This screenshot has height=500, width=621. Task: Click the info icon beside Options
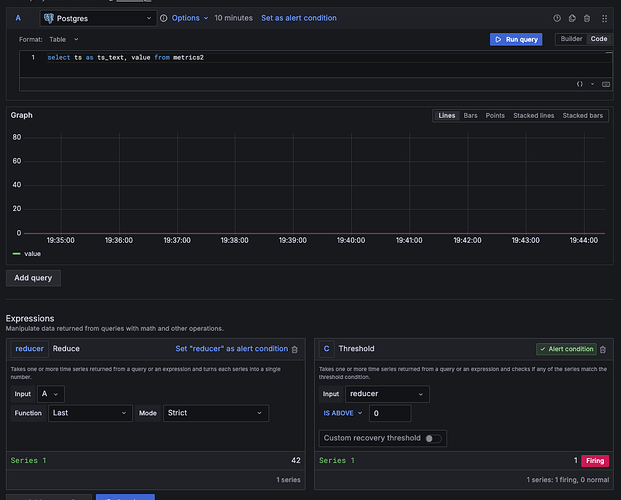(164, 18)
